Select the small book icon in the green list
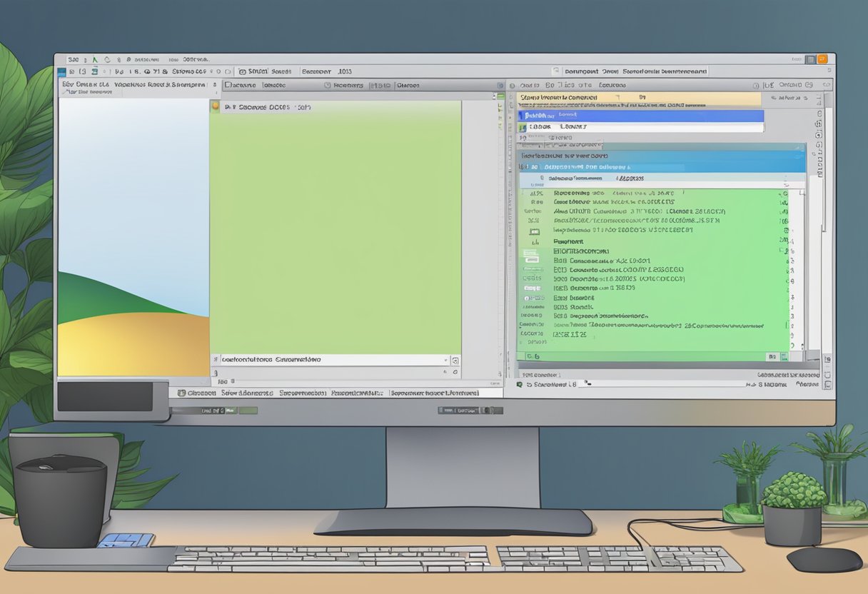868x594 pixels. pyautogui.click(x=535, y=231)
